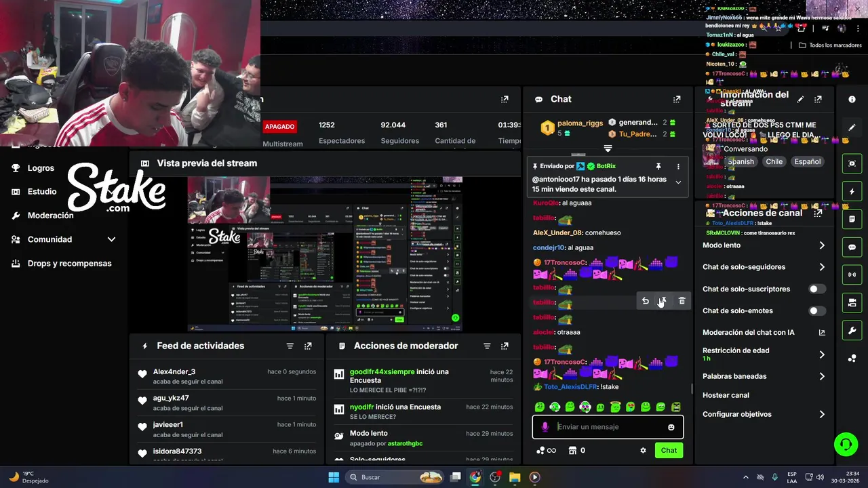868x488 pixels.
Task: Select agu_ykz47 in the activity feed
Action: (171, 398)
